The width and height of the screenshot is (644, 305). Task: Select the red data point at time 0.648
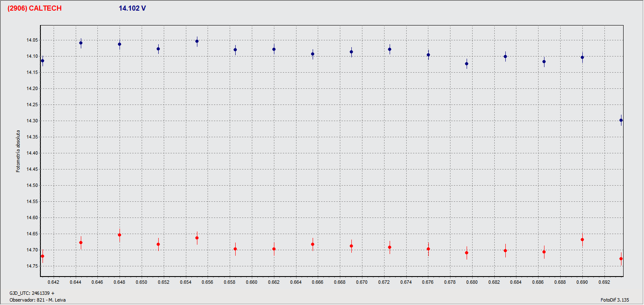120,235
